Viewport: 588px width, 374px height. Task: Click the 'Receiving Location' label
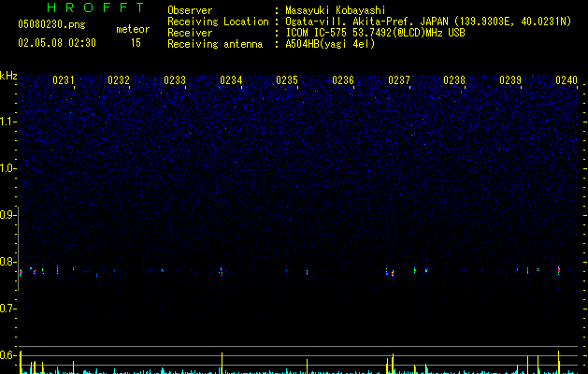[x=218, y=22]
